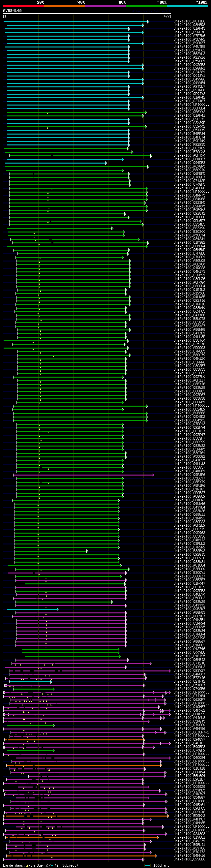This screenshot has height=868, width=211.
Task: Select hit label UniRef100_C5YML5
Action: click(189, 790)
